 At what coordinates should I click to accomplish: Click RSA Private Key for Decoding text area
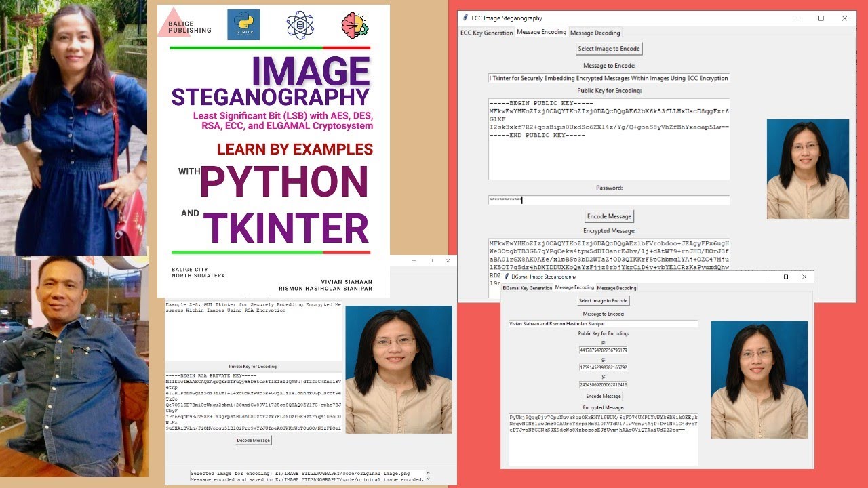(254, 403)
